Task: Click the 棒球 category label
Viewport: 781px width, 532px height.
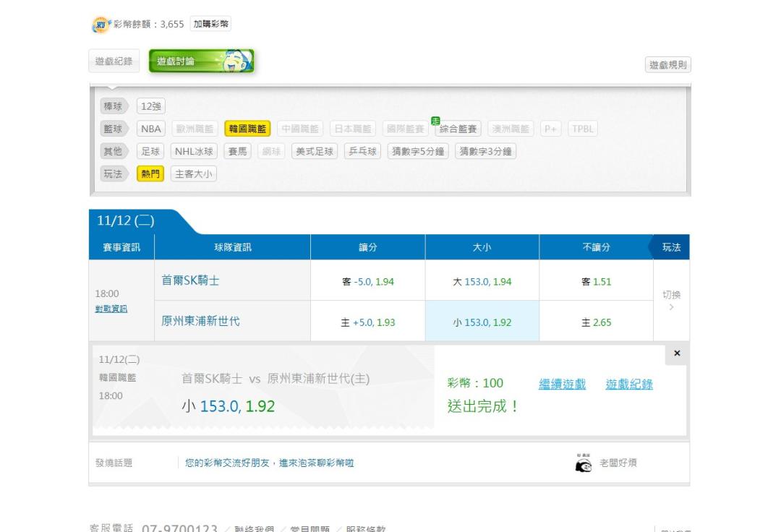Action: click(x=114, y=106)
